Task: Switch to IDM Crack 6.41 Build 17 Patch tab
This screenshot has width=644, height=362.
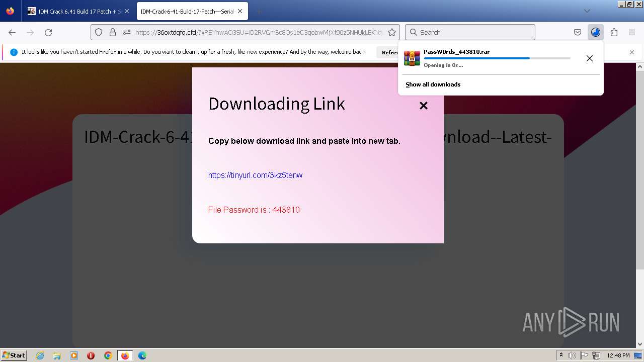Action: (x=78, y=11)
